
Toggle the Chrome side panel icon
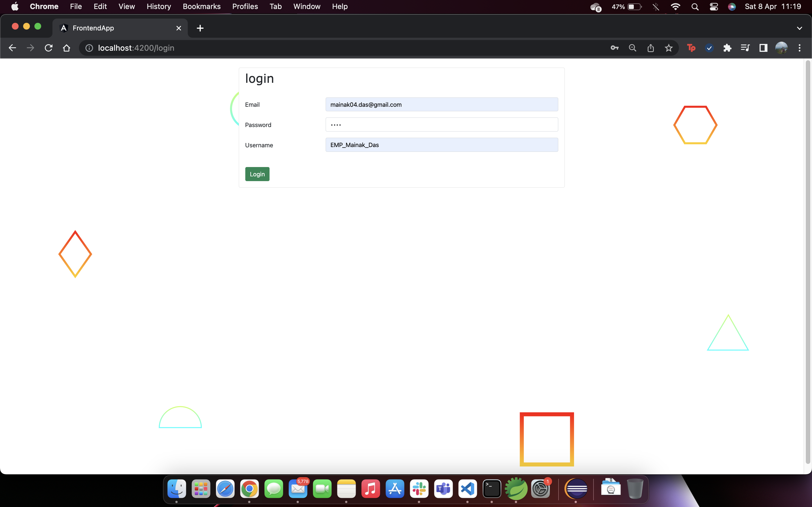pos(763,48)
